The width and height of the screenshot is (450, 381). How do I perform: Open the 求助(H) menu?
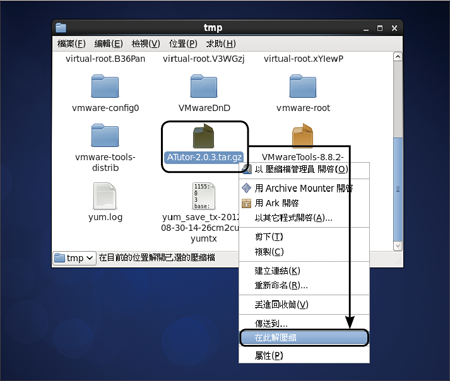221,44
